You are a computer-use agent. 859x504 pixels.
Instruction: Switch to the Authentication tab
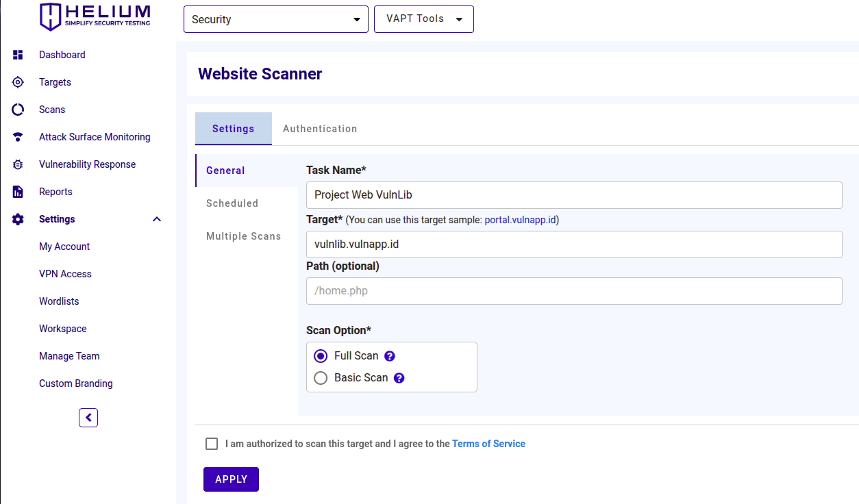(x=320, y=129)
